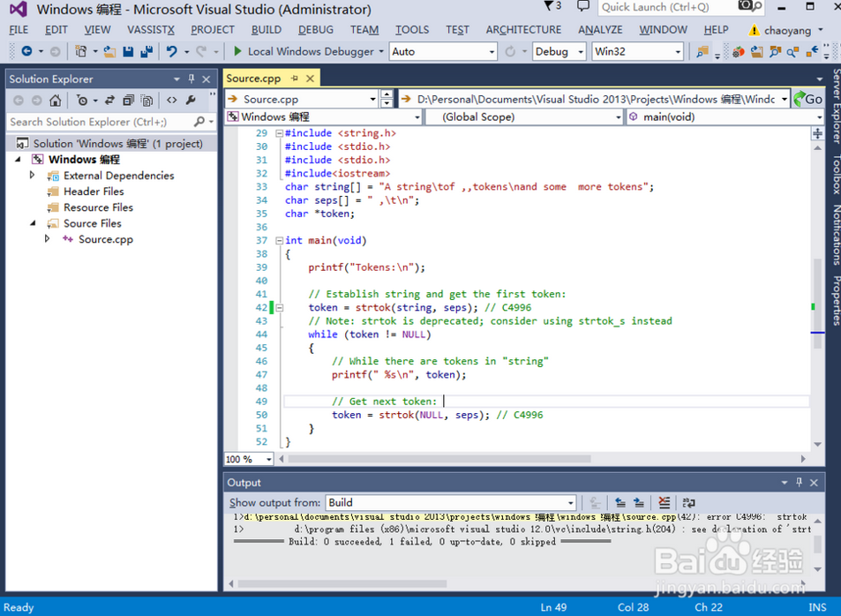The height and width of the screenshot is (616, 841).
Task: Collapse the line 29 include block outline
Action: pos(279,133)
